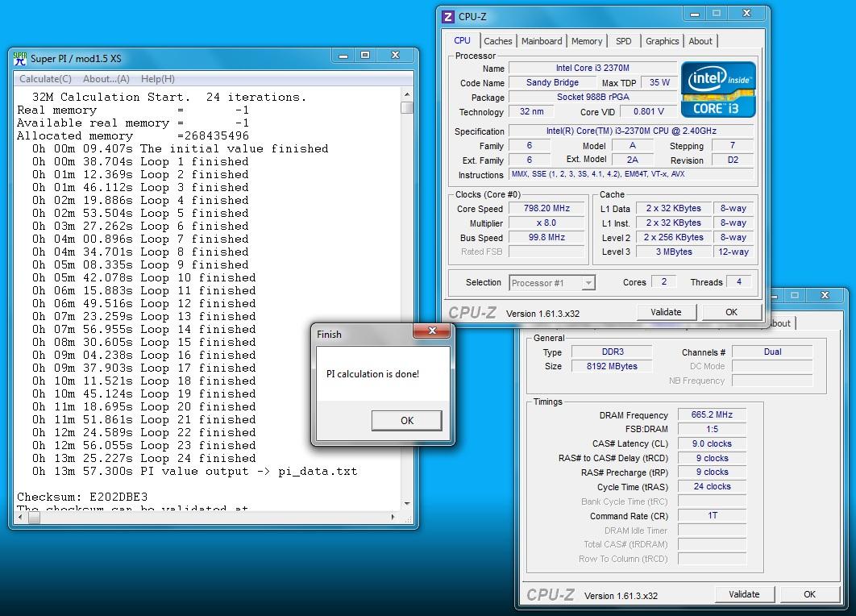The width and height of the screenshot is (856, 616).
Task: Maximize the Super PI window
Action: (365, 55)
